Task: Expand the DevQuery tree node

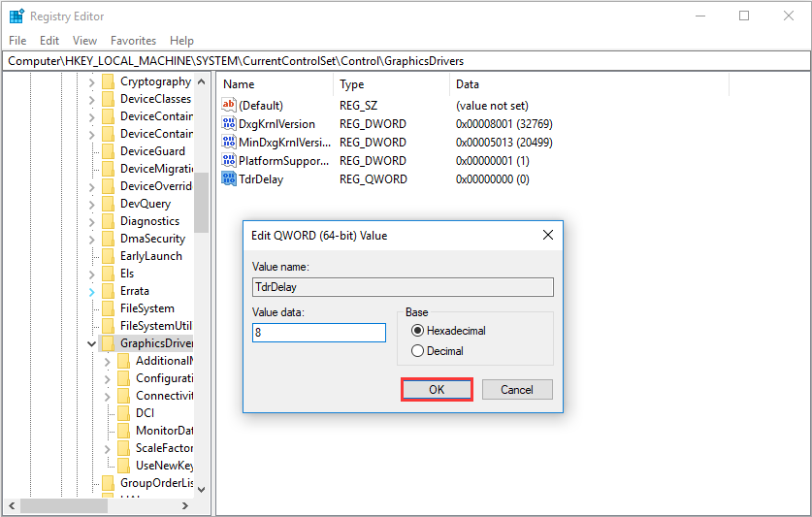Action: click(x=91, y=205)
